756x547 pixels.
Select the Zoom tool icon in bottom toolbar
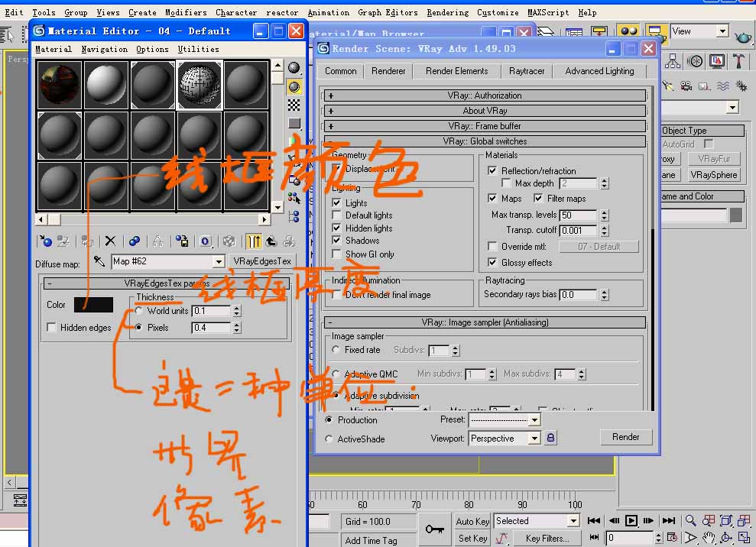pos(689,519)
